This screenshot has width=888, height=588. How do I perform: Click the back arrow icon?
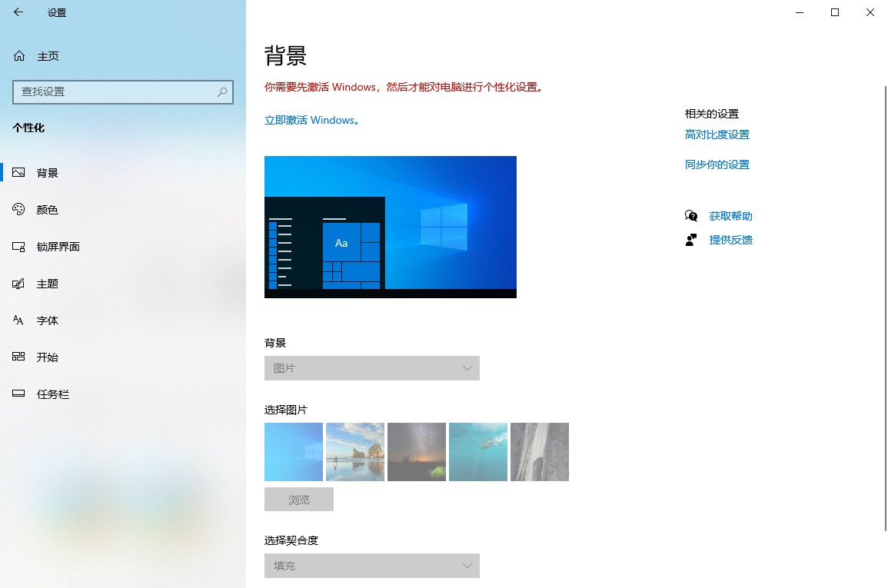[18, 12]
